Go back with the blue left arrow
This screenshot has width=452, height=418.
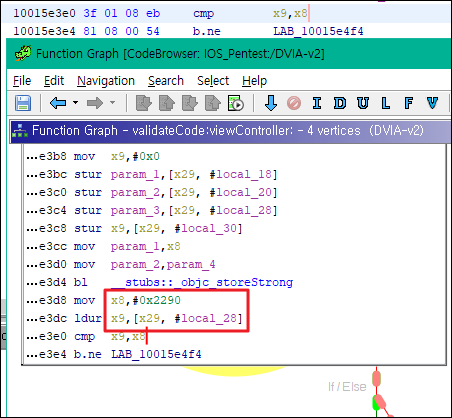[x=58, y=103]
